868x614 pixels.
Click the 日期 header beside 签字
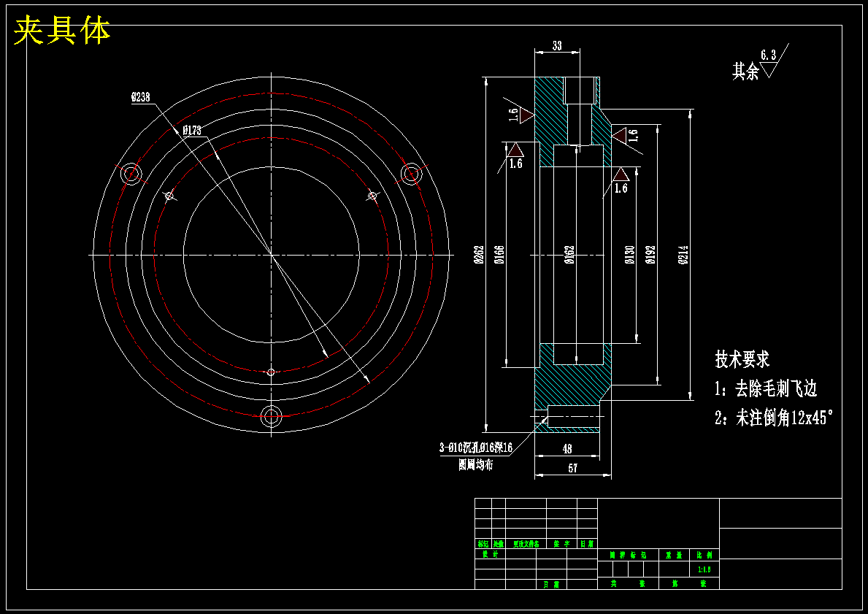[x=588, y=544]
